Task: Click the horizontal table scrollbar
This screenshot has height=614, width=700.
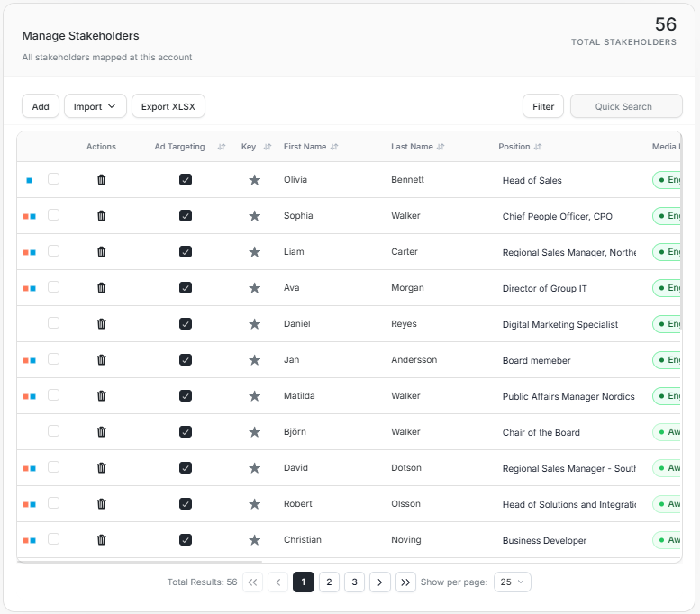Action: 140,562
